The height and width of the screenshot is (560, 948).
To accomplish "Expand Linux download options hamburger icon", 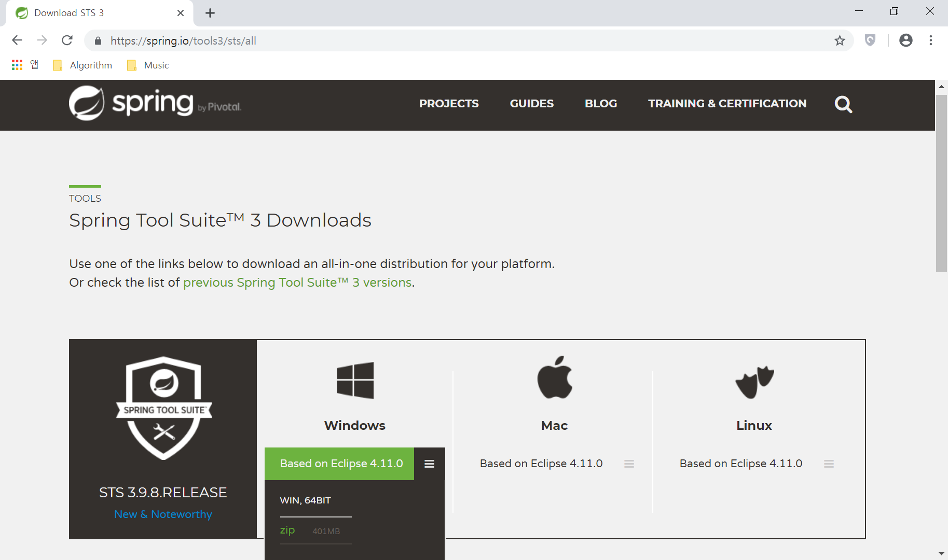I will [x=829, y=464].
